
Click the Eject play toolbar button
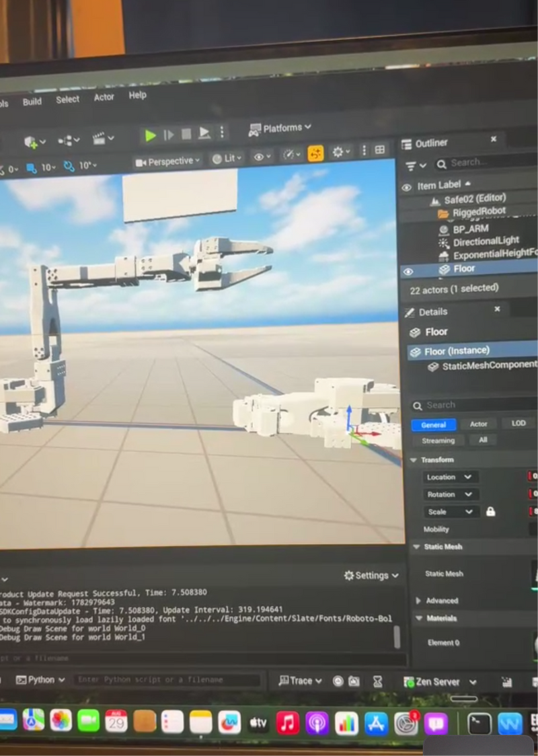204,133
